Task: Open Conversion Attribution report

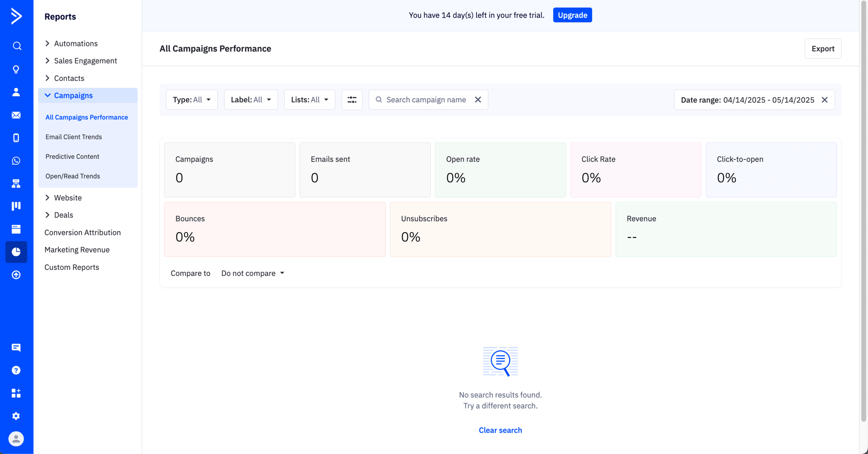Action: pyautogui.click(x=82, y=233)
